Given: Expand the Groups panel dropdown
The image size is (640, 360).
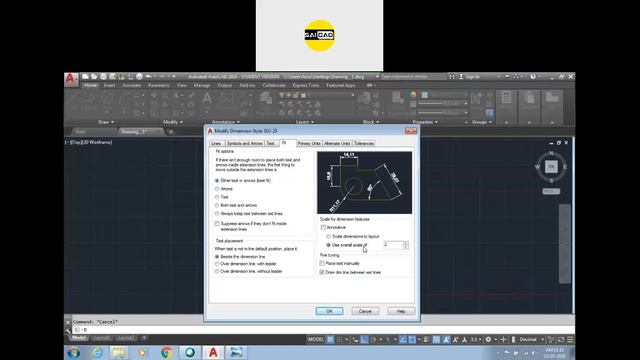Looking at the screenshot, I should (482, 122).
